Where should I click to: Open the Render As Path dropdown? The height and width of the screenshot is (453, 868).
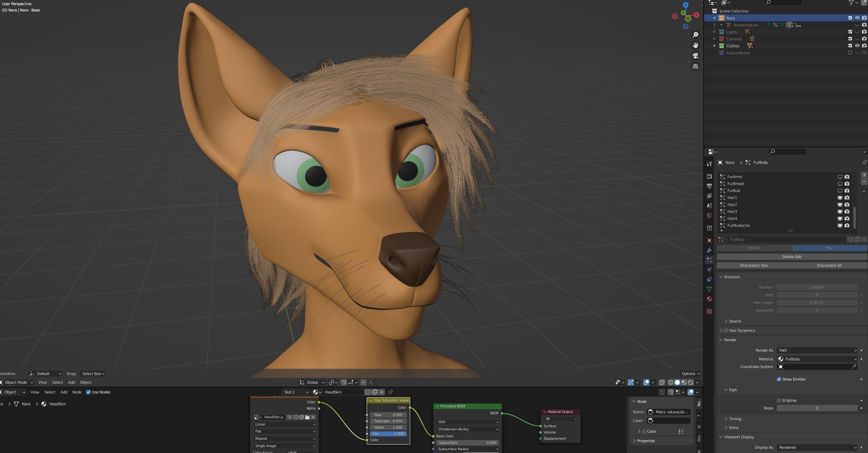[x=817, y=350]
